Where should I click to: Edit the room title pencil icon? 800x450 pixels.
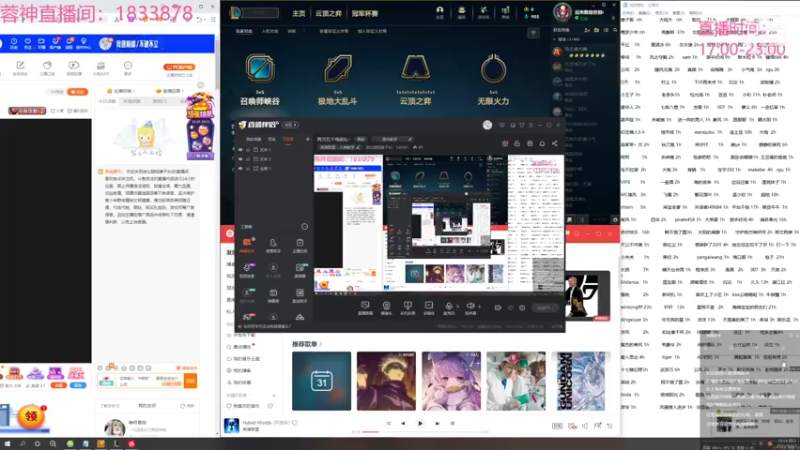(410, 139)
